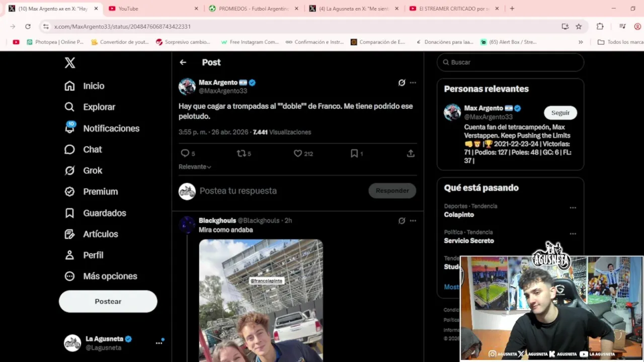Open the media control icon in toolbar
The height and width of the screenshot is (362, 644).
(x=622, y=27)
